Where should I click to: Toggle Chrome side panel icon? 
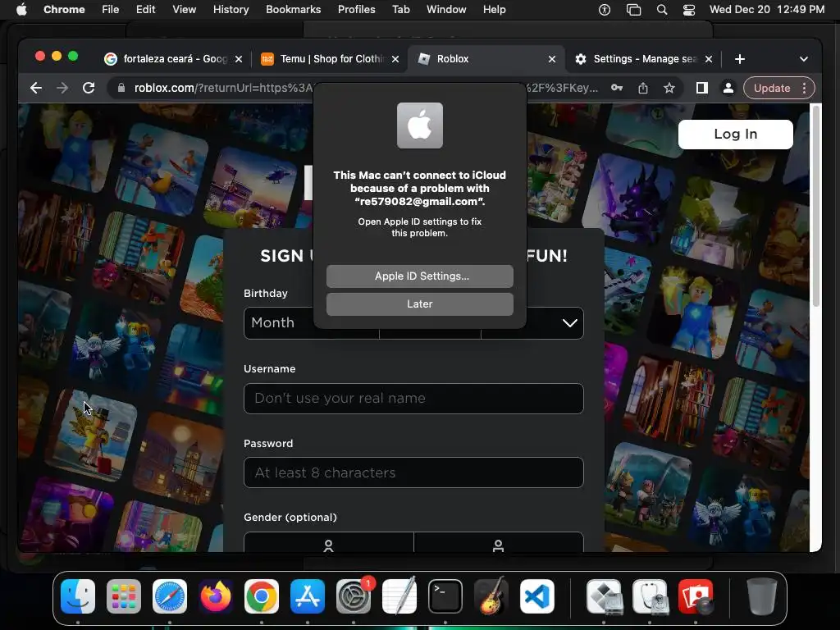(702, 88)
